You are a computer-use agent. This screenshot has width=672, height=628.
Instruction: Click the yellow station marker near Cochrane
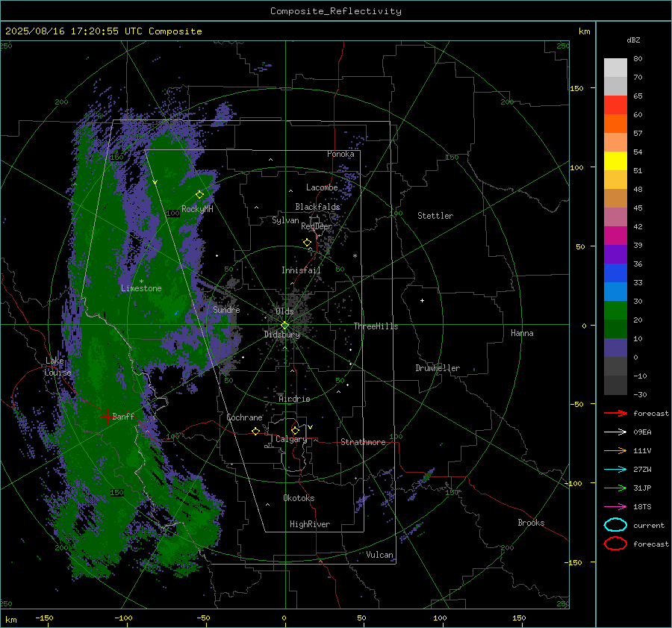256,431
